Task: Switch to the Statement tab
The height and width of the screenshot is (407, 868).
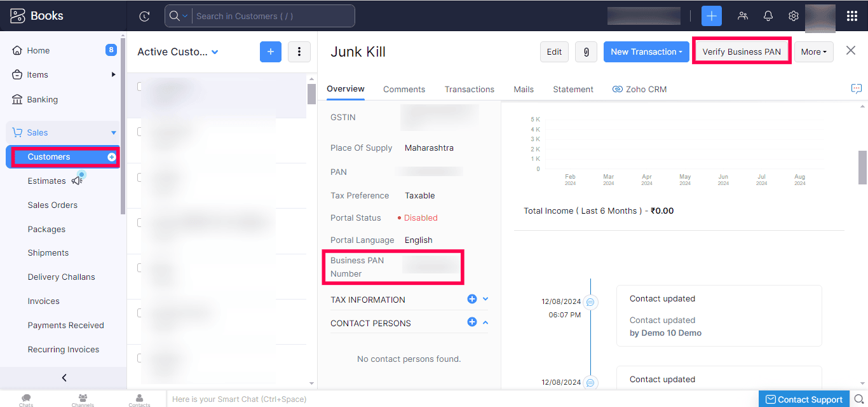Action: click(573, 90)
